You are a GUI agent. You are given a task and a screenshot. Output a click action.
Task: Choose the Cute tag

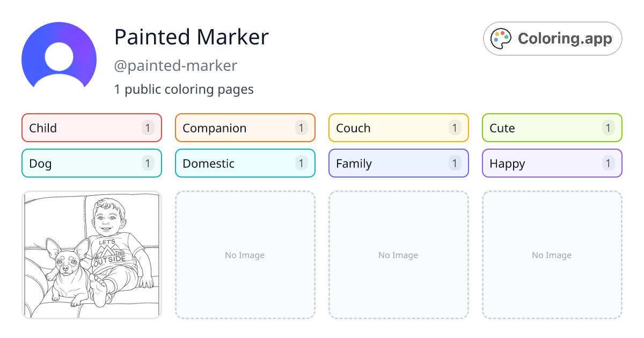click(552, 128)
